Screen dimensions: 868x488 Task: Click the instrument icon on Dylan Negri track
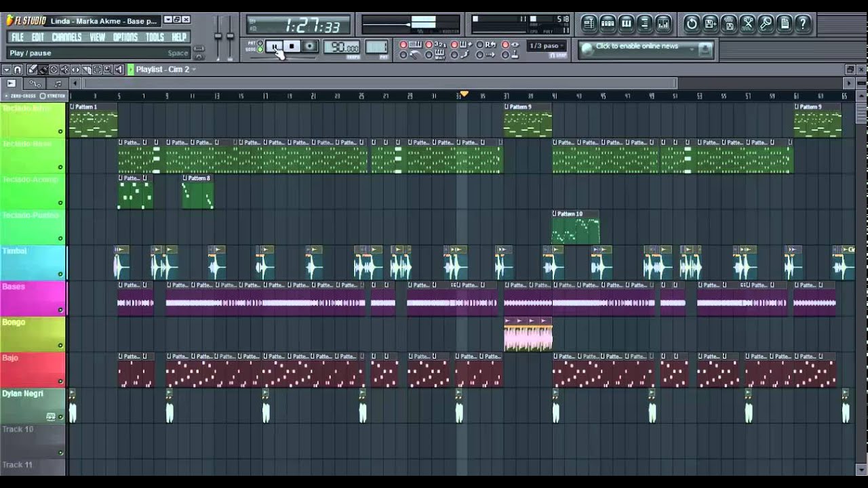click(x=51, y=416)
